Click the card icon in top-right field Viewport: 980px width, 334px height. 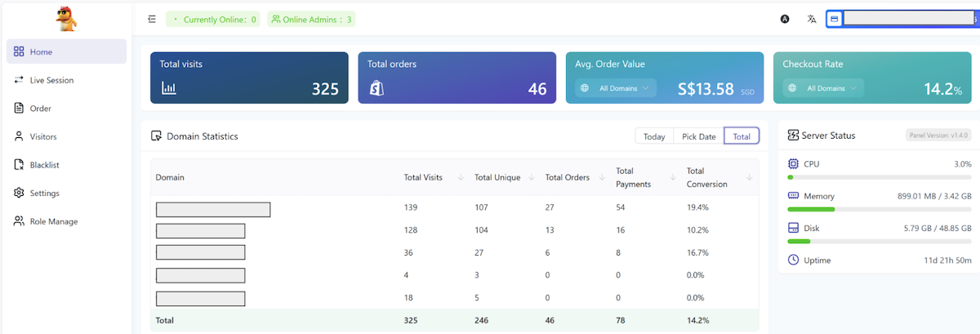834,19
